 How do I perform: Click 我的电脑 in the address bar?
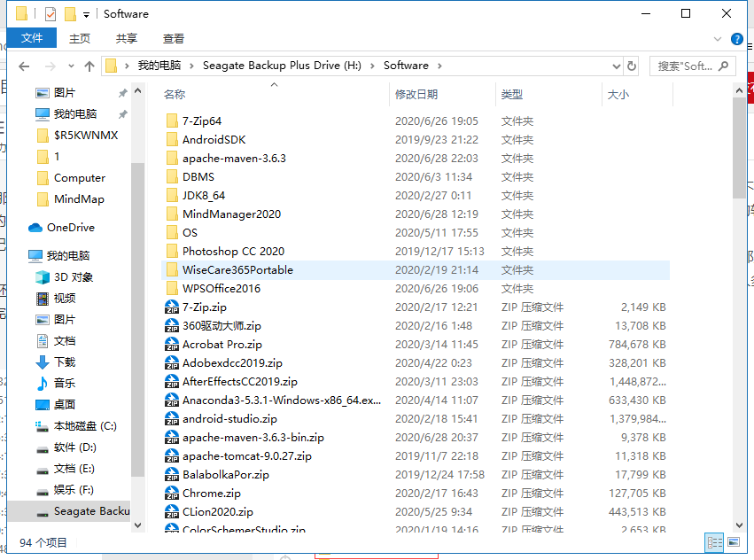coord(159,65)
